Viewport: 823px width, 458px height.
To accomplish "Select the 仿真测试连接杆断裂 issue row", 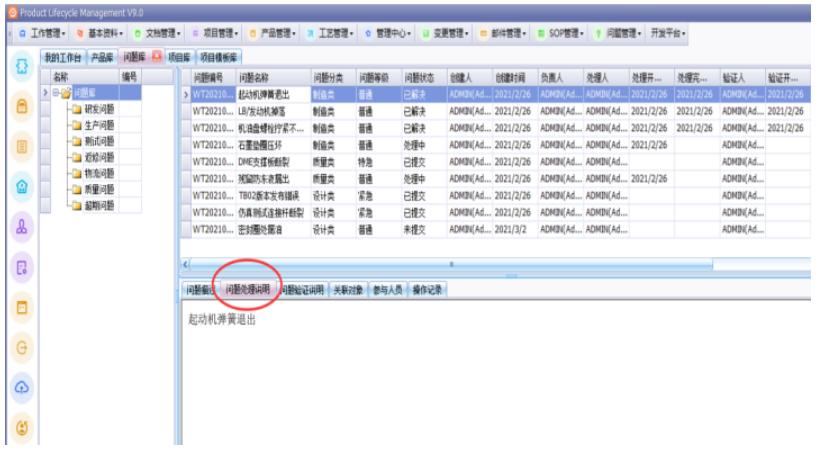I will tap(496, 212).
